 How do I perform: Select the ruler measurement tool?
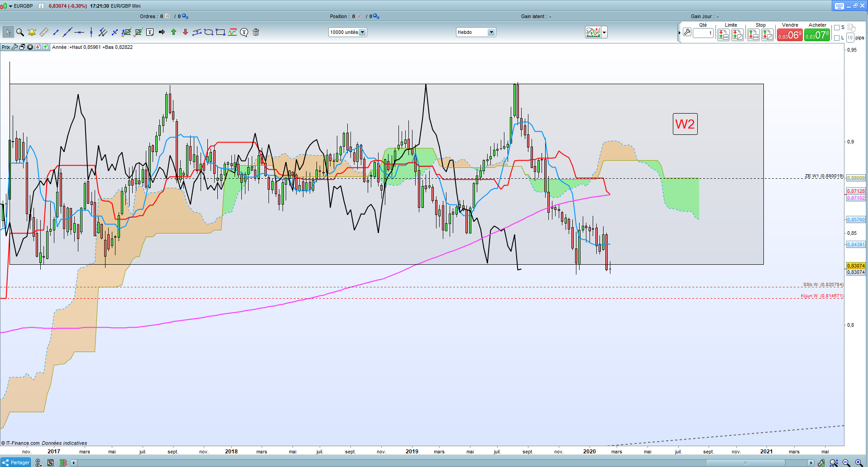(44, 32)
